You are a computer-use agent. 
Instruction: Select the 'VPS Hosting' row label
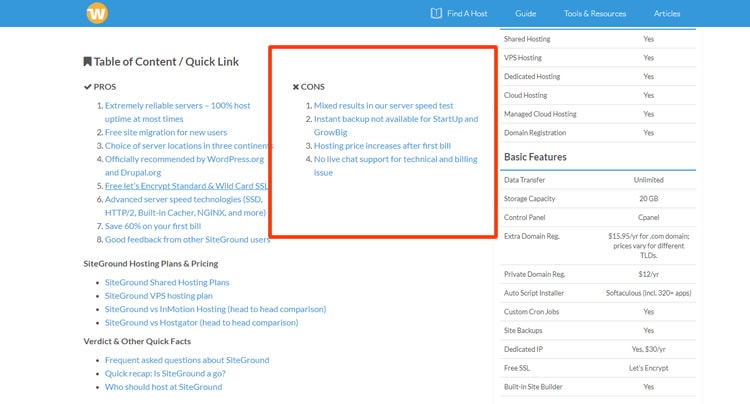[x=523, y=57]
